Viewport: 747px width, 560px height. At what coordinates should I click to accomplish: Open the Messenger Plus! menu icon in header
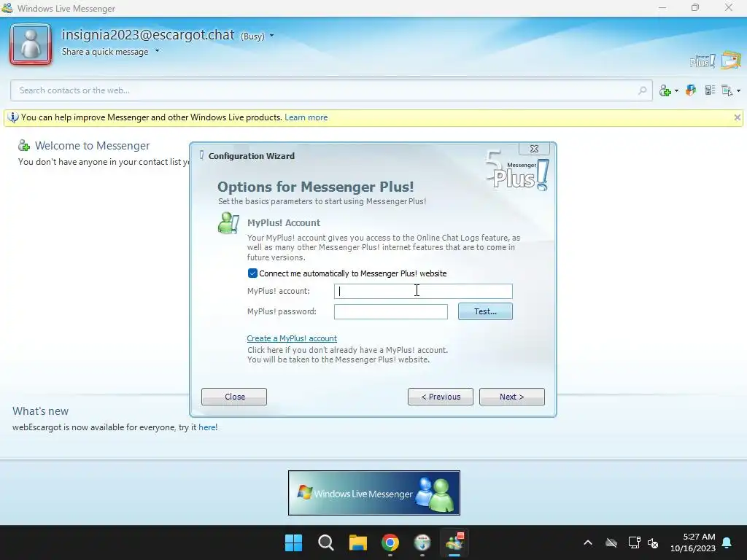(703, 61)
